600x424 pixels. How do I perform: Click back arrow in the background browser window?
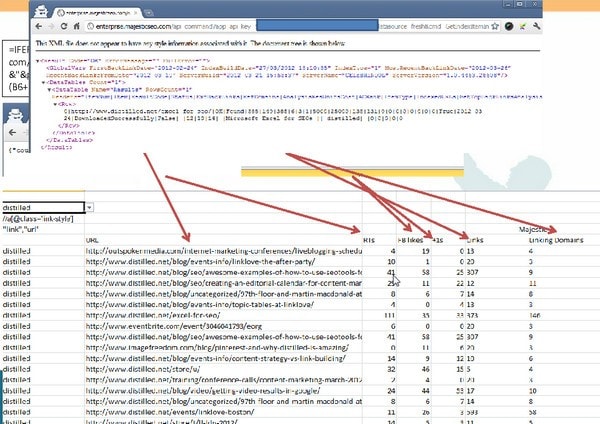point(12,132)
